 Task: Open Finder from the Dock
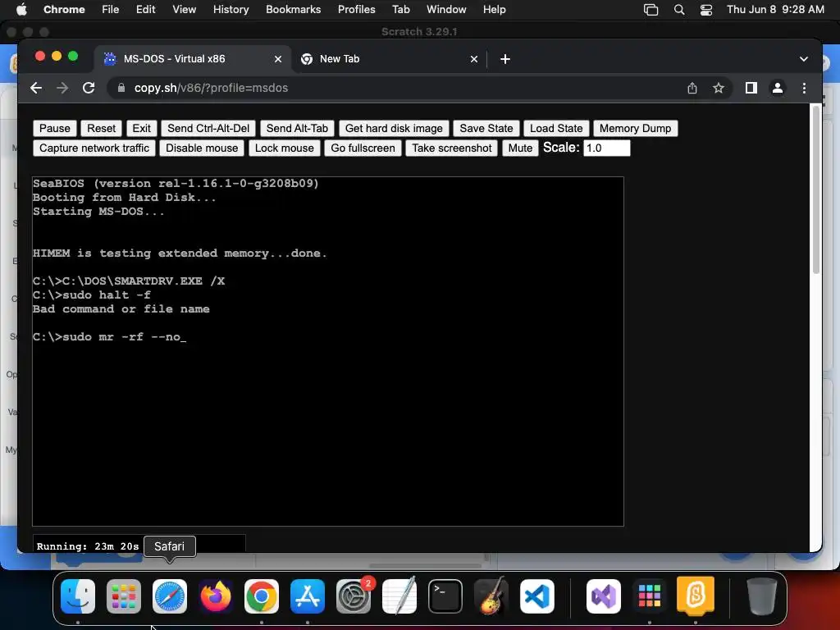tap(78, 596)
